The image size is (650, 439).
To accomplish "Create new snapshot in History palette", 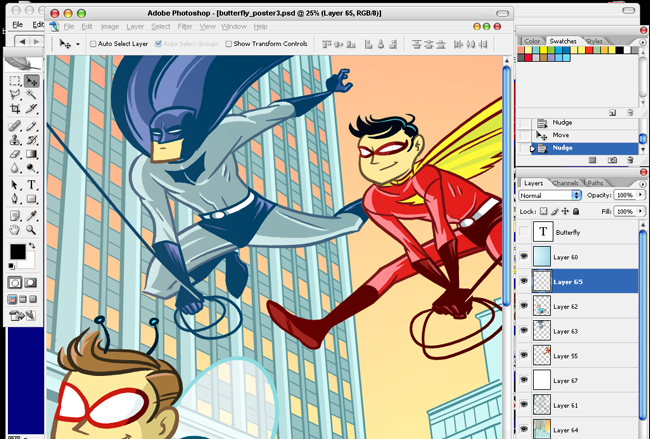I will pos(612,160).
